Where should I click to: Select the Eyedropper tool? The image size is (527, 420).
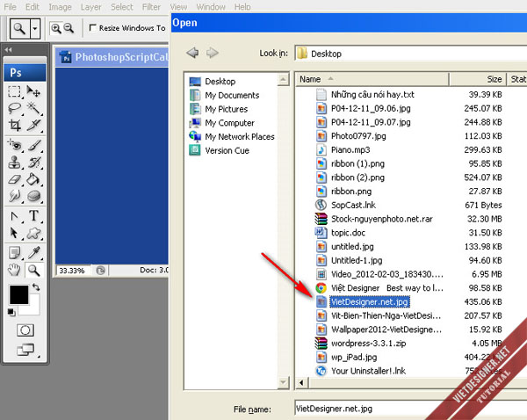pos(34,253)
